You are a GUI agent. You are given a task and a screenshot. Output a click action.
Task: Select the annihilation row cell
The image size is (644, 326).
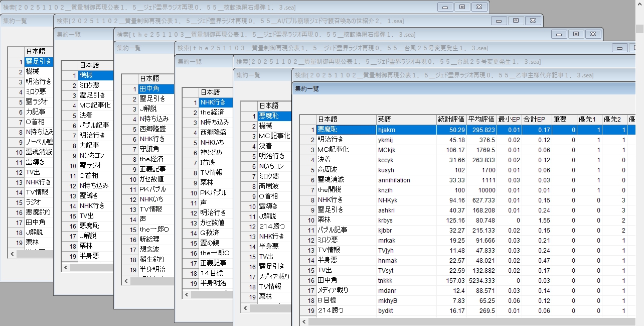click(x=406, y=180)
